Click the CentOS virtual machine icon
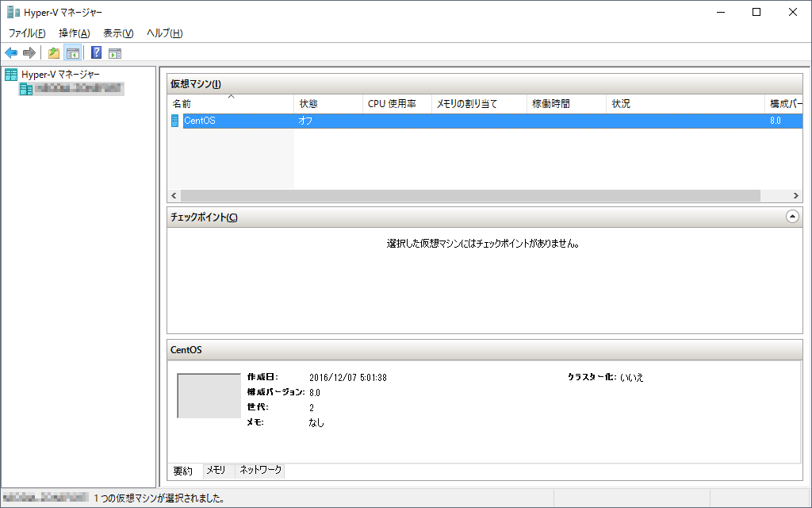The height and width of the screenshot is (508, 812). (175, 121)
